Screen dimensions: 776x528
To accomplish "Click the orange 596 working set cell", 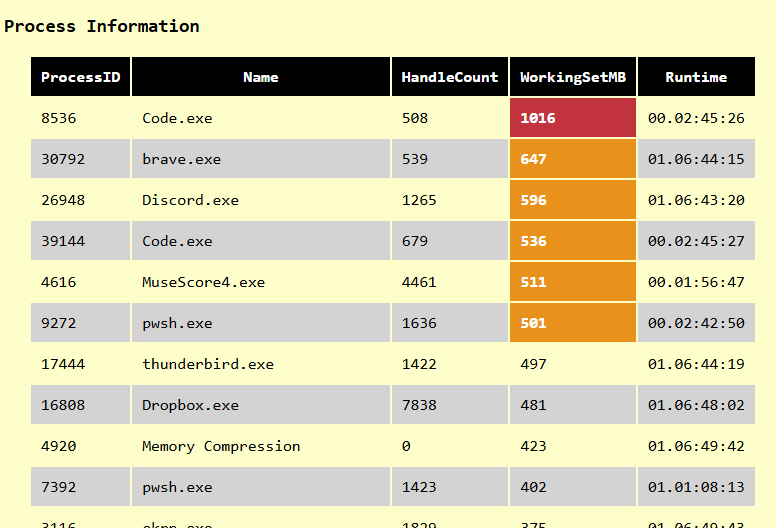I will click(573, 200).
